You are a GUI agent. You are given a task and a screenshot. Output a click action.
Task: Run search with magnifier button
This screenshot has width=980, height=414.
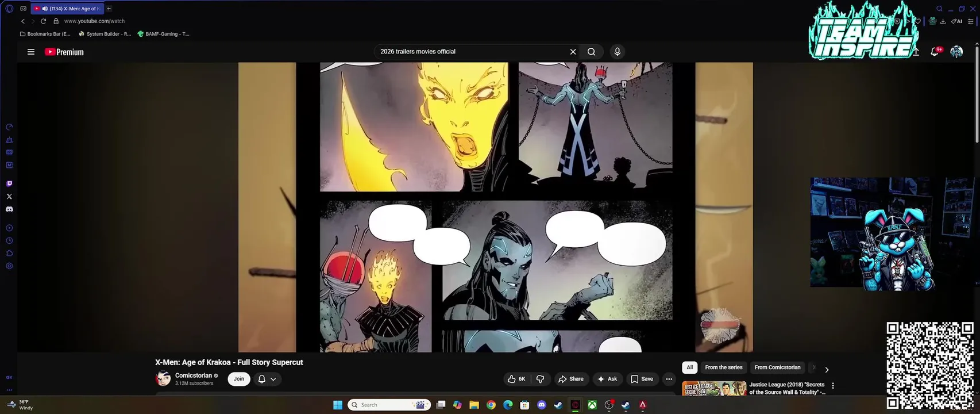coord(591,52)
